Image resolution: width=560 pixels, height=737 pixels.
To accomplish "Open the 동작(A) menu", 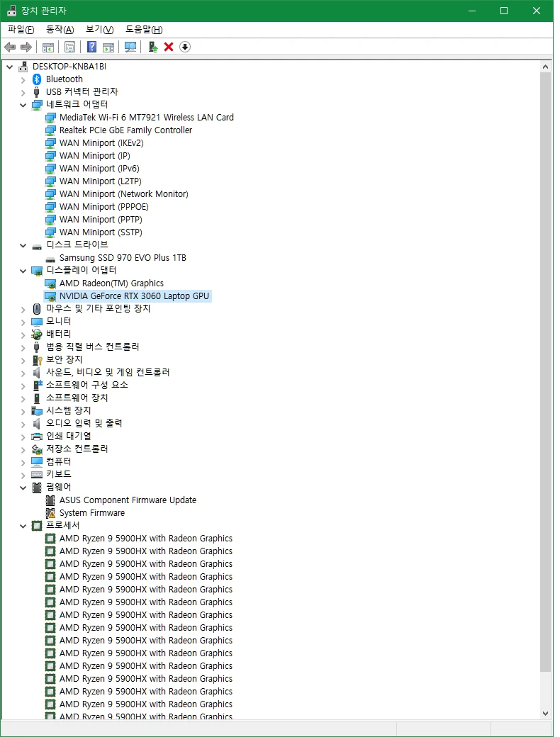I will point(60,30).
